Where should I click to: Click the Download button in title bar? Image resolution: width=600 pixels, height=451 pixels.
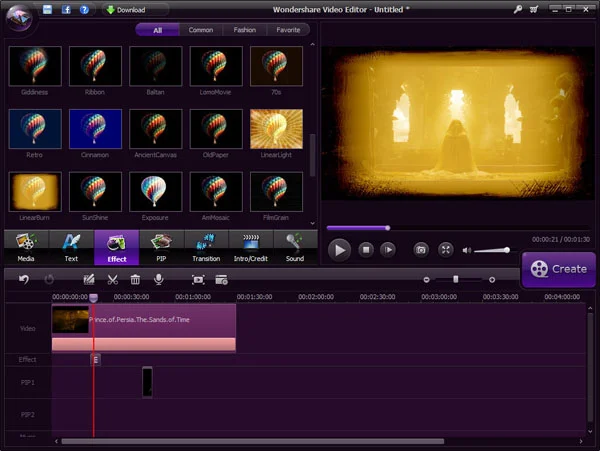(x=125, y=10)
